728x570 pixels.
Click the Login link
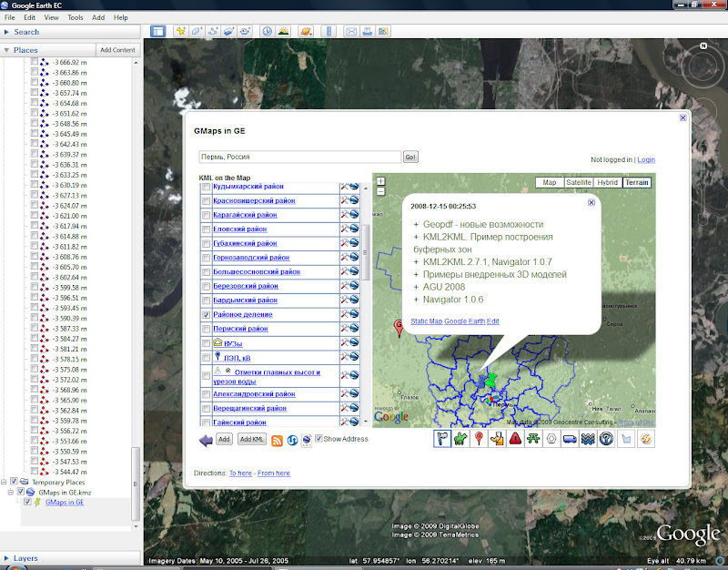(x=646, y=159)
